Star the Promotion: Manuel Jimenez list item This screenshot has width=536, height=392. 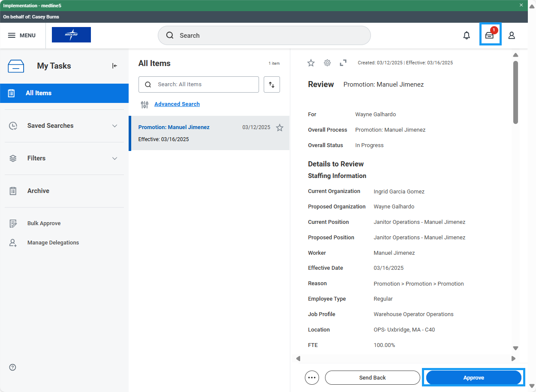(x=280, y=127)
